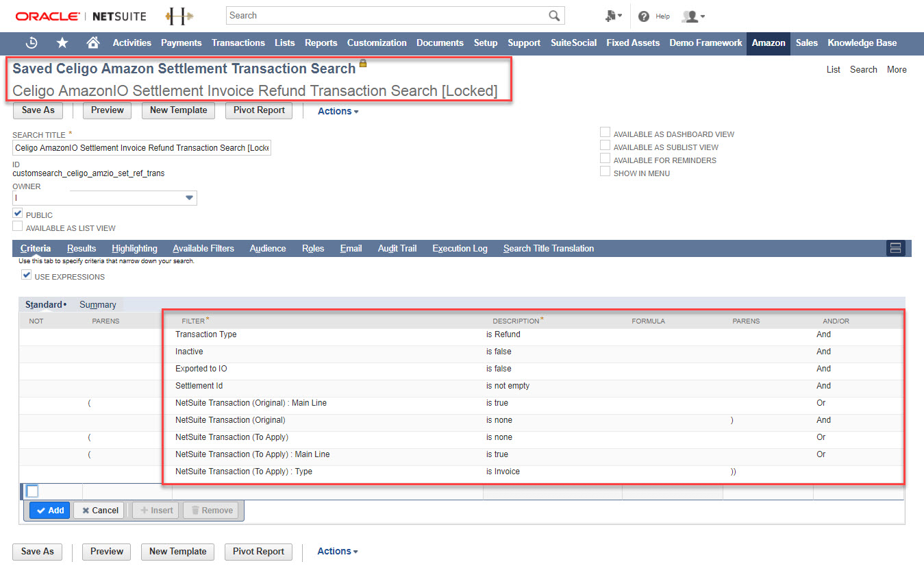
Task: Click the bottom Pivot Report button
Action: pyautogui.click(x=258, y=551)
